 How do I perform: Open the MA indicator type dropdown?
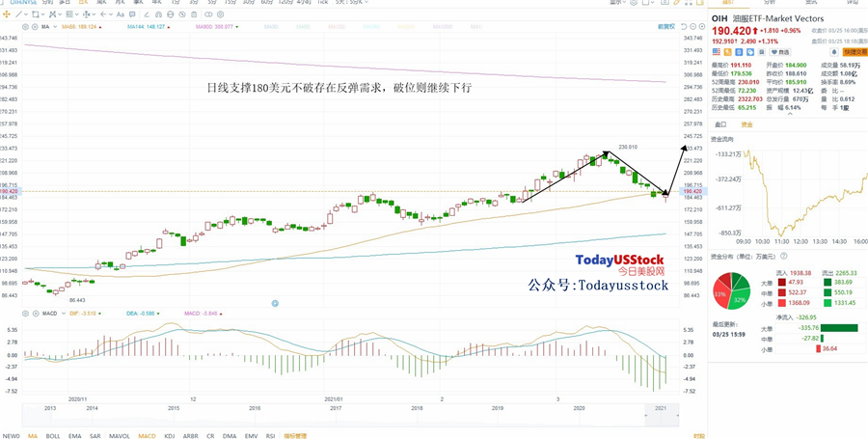55,27
